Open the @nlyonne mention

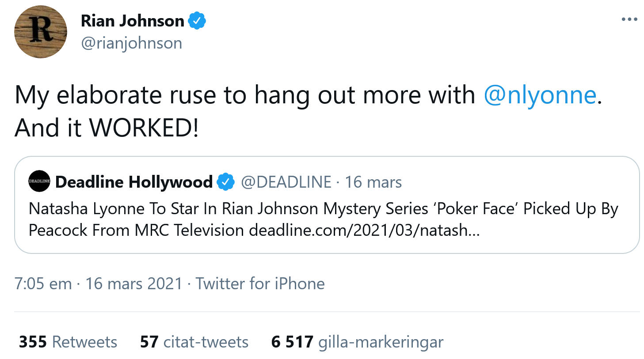541,94
